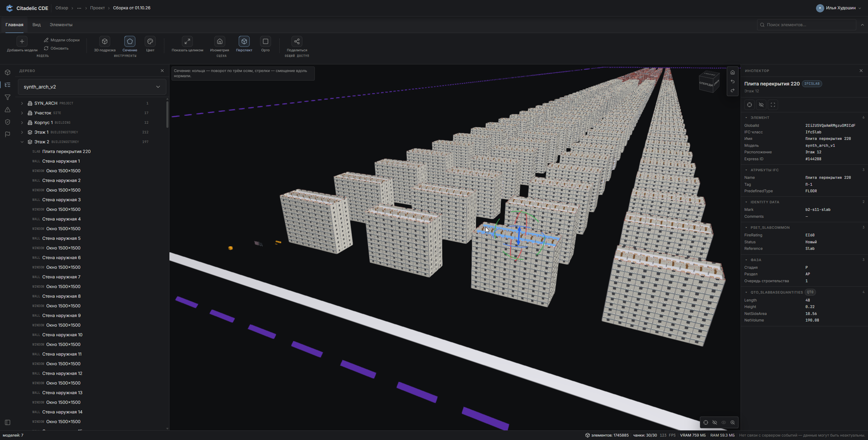Viewport: 868px width, 440px height.
Task: Toggle show-all eye icon in viewport bottom toolbar
Action: pos(724,422)
